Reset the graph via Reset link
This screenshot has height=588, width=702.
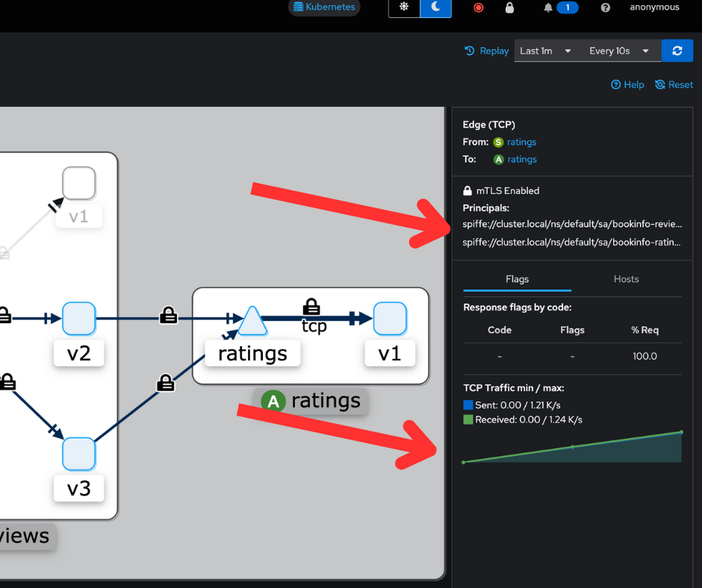click(x=674, y=85)
